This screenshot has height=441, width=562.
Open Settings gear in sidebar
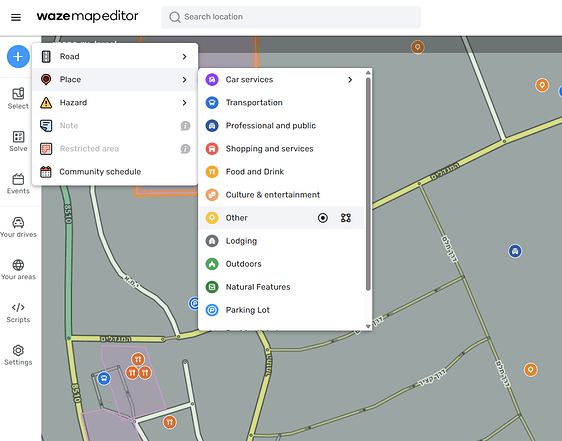point(18,355)
